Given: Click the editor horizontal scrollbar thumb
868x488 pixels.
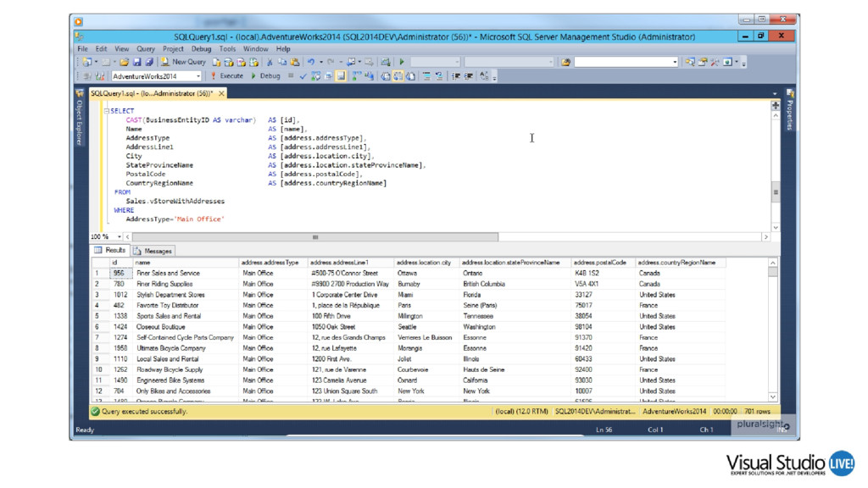Looking at the screenshot, I should click(x=315, y=237).
